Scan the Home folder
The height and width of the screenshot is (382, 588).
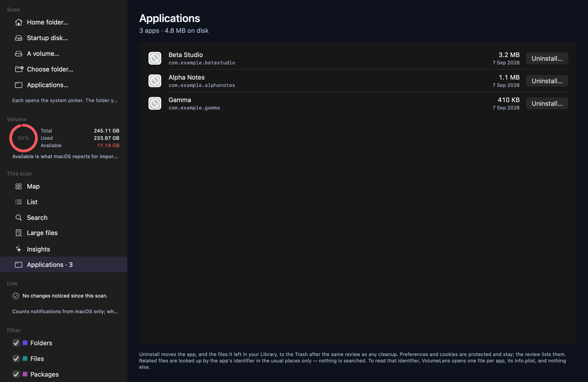click(64, 22)
